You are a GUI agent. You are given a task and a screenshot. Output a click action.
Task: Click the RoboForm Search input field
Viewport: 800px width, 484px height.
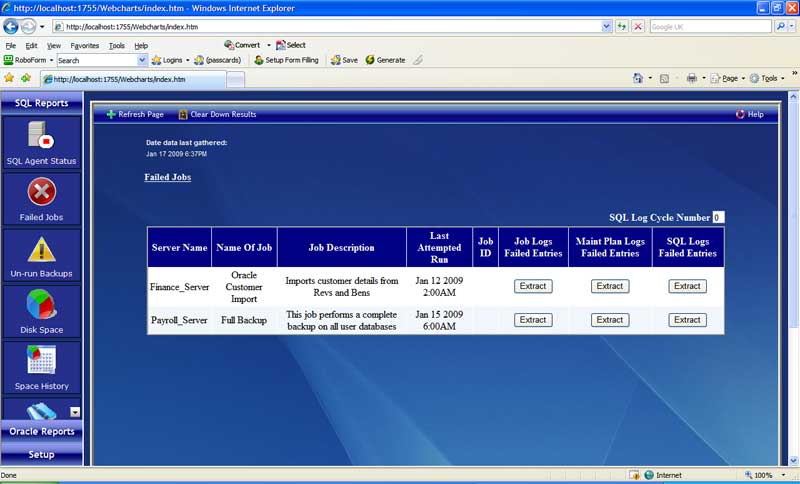(x=97, y=60)
